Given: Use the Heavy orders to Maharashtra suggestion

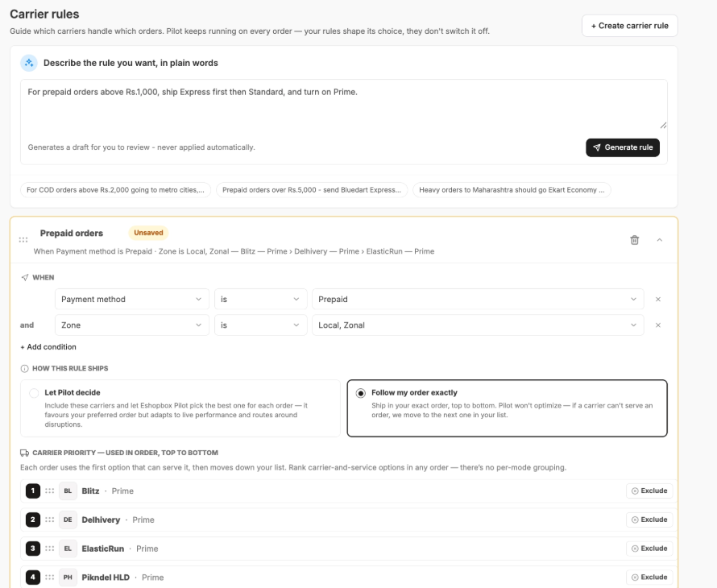Looking at the screenshot, I should (512, 190).
